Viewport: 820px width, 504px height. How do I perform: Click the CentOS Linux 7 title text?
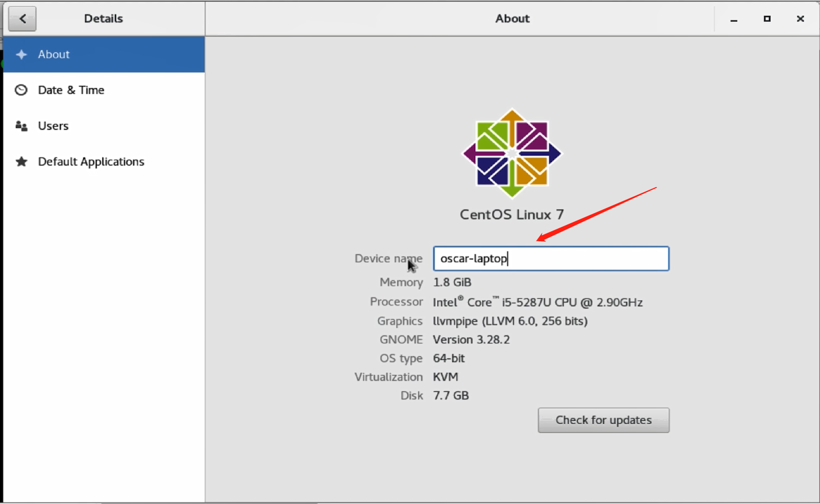pyautogui.click(x=512, y=215)
